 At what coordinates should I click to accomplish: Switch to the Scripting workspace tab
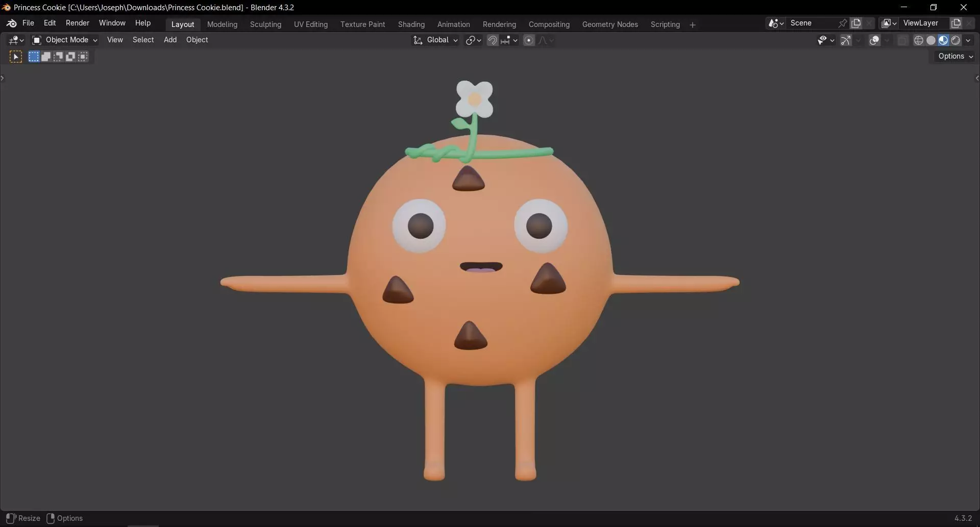[x=665, y=24]
